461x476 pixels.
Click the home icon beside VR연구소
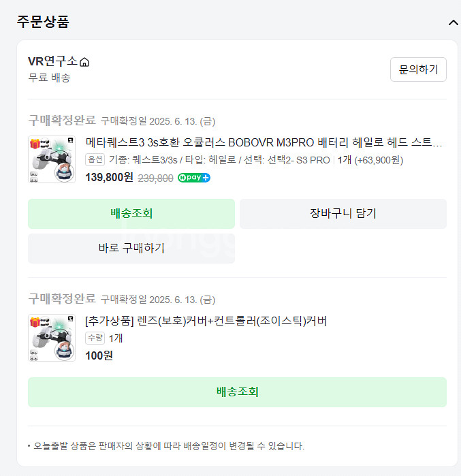[x=84, y=63]
